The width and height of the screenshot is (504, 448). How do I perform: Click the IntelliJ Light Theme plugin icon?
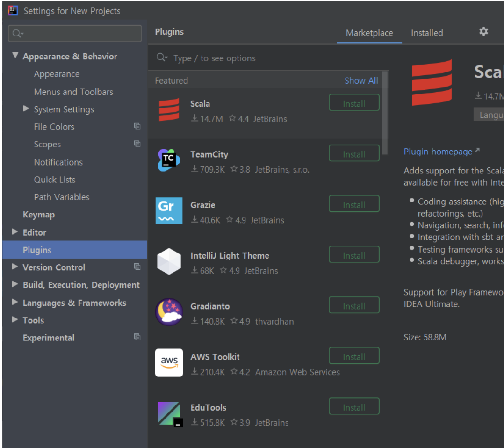[x=169, y=261]
